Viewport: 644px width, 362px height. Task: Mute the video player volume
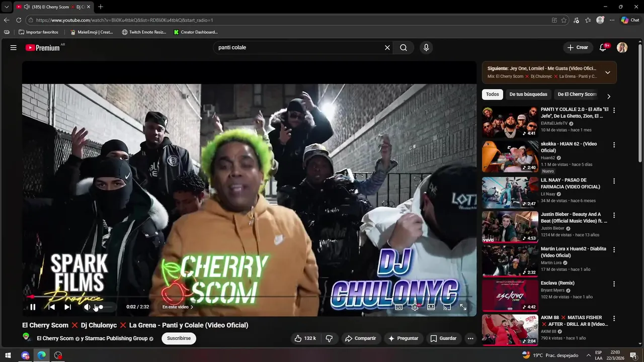87,307
